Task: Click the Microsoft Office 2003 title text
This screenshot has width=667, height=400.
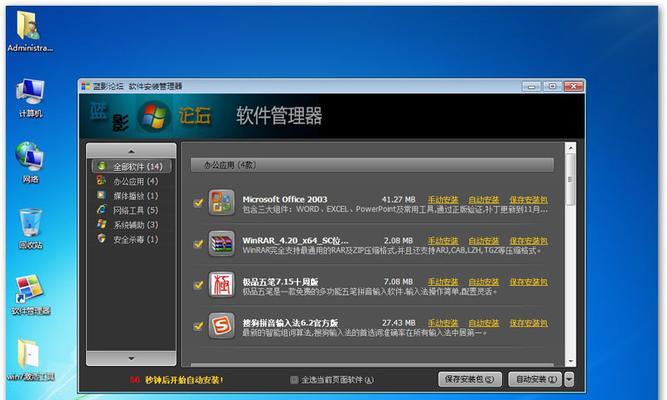Action: pos(285,199)
